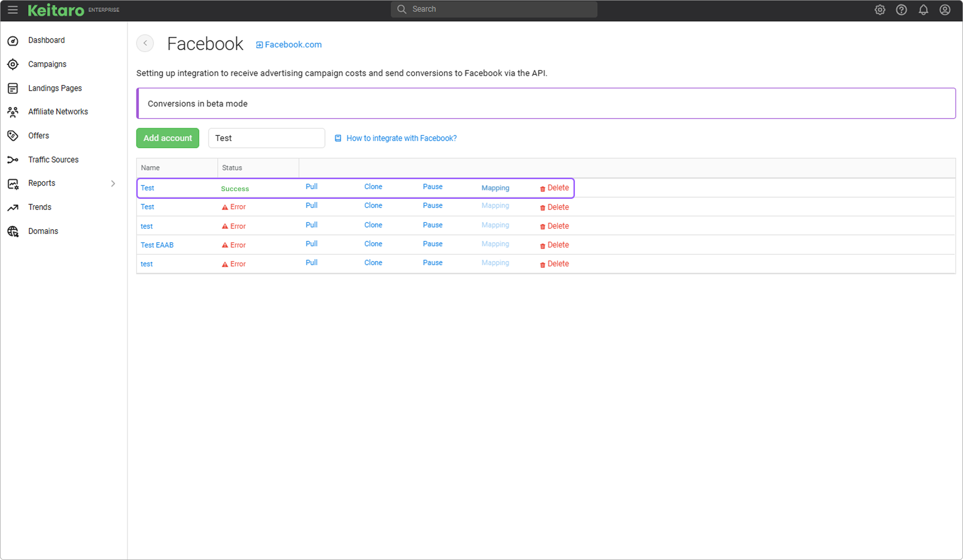
Task: Click the search magnifier icon
Action: point(402,9)
